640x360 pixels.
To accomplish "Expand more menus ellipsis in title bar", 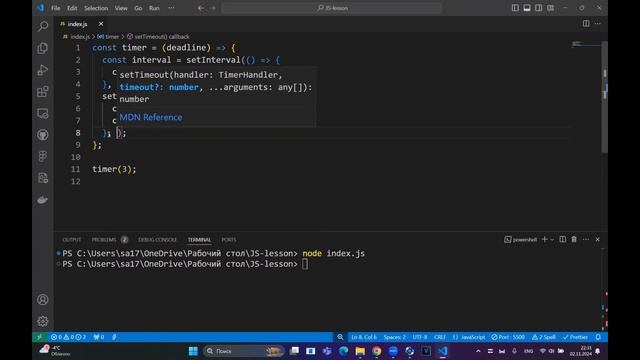I will tap(171, 8).
